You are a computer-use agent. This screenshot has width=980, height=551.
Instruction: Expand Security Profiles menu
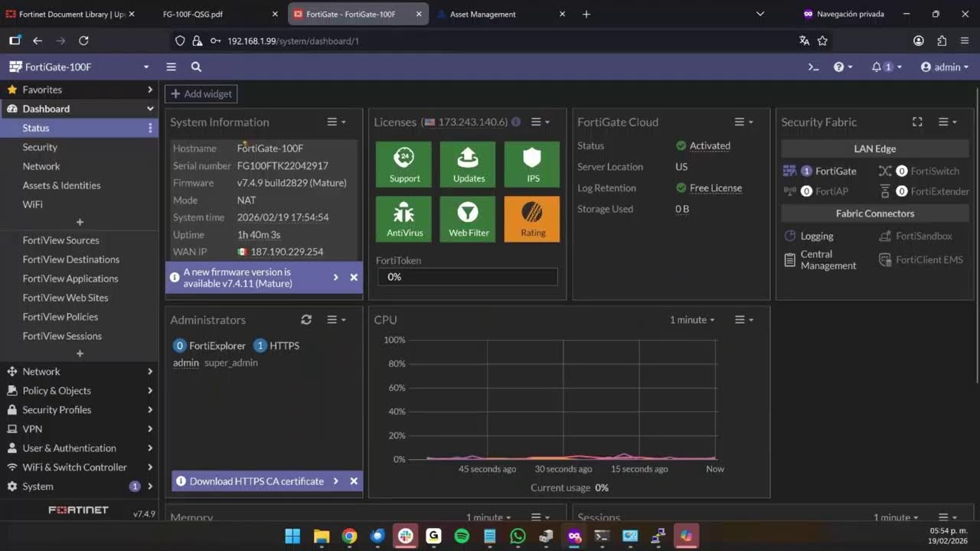pyautogui.click(x=80, y=410)
